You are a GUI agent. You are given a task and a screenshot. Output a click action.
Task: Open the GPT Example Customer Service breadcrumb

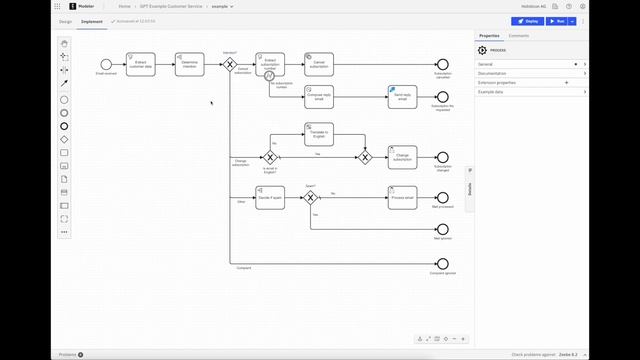(x=171, y=7)
